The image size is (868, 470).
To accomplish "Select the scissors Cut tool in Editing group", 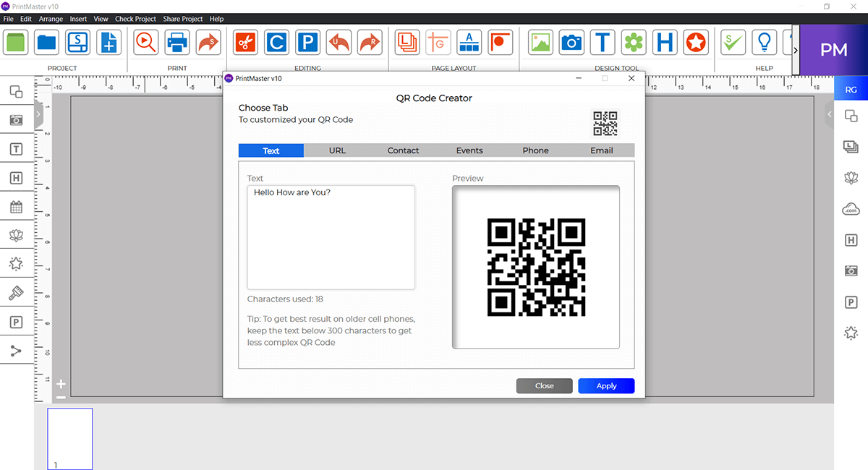I will pyautogui.click(x=245, y=42).
